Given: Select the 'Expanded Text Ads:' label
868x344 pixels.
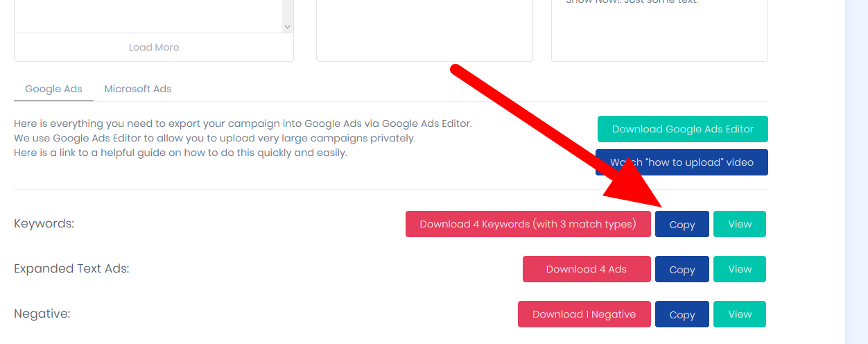Looking at the screenshot, I should 71,269.
